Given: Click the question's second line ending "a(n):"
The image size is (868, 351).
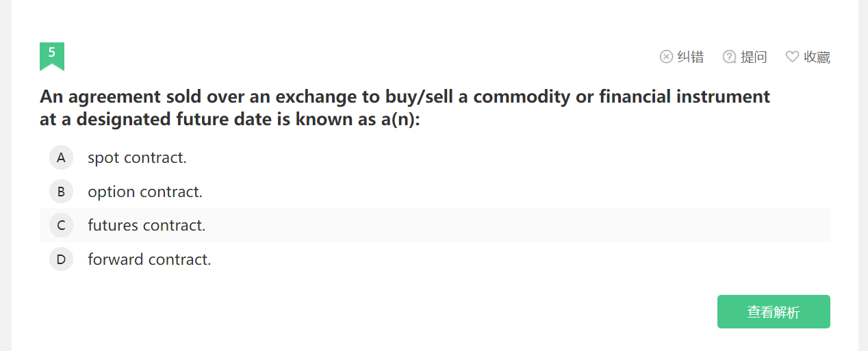Looking at the screenshot, I should pos(229,120).
